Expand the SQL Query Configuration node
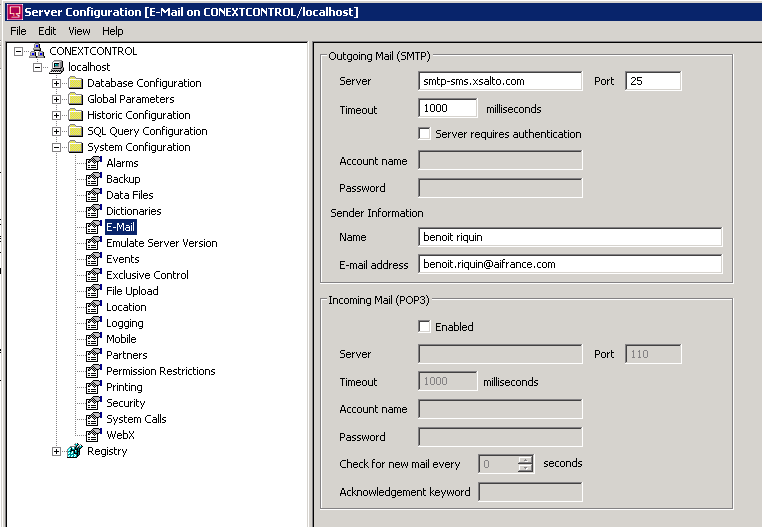The image size is (762, 527). pos(57,131)
